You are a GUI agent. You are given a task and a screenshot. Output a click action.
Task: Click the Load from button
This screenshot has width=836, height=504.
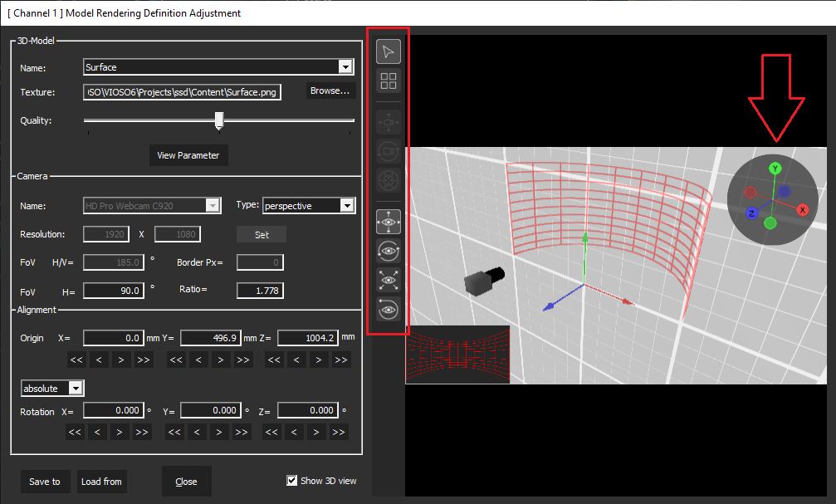point(101,482)
